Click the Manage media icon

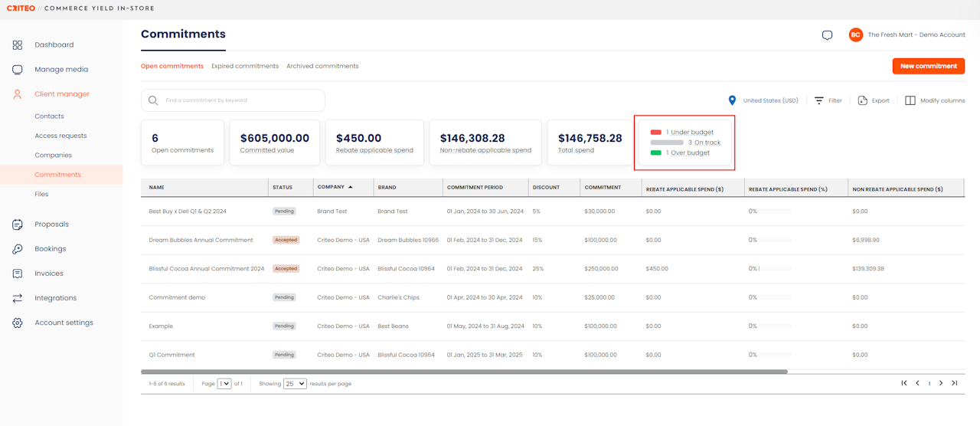(18, 70)
